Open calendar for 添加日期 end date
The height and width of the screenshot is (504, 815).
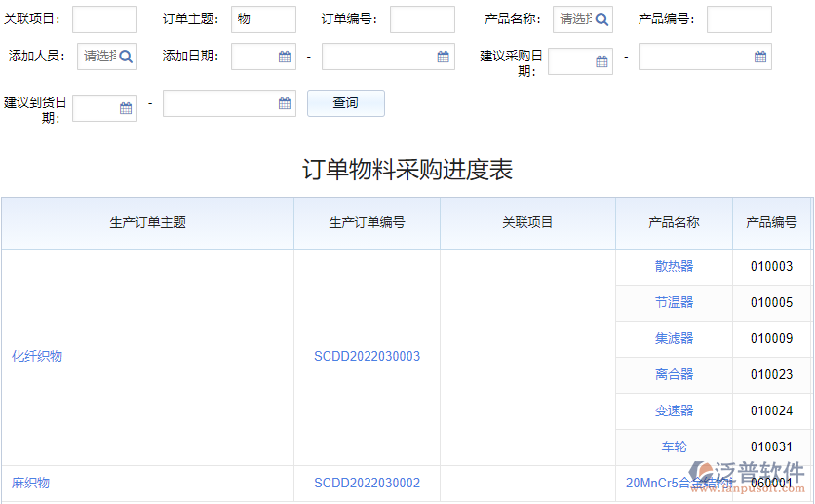(x=443, y=57)
